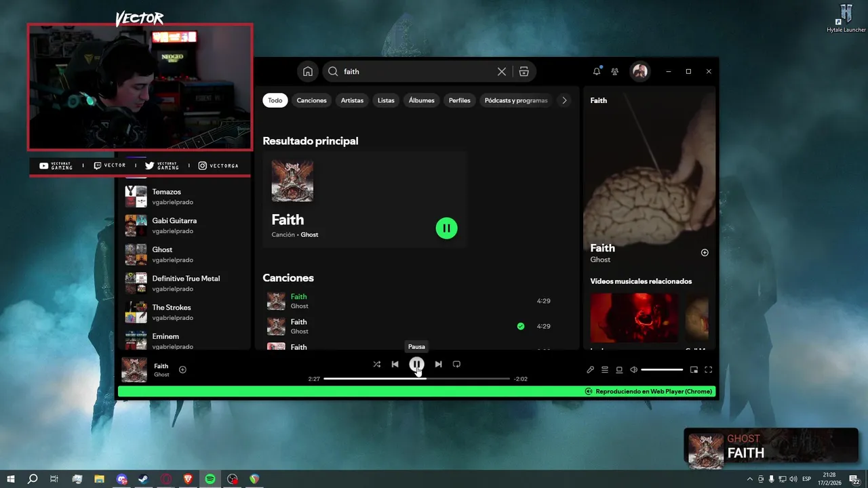Open the Hytale Launcher desktop shortcut
Viewport: 868px width, 488px height.
(846, 18)
